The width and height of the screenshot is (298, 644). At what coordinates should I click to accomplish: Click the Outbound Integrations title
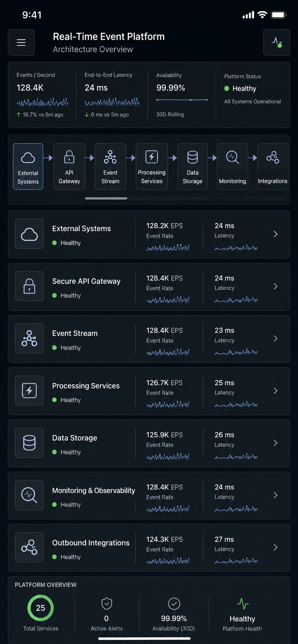coord(91,543)
